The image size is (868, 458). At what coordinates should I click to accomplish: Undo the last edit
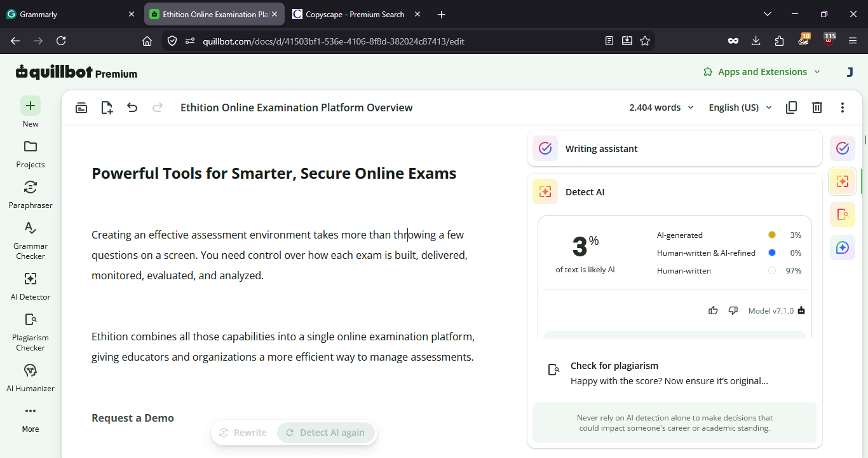pos(132,108)
